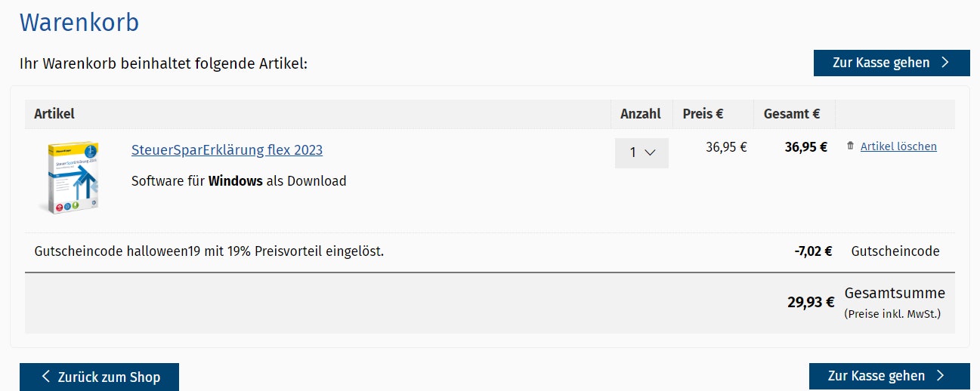This screenshot has height=391, width=980.
Task: Click the -7,02 € discount amount
Action: coord(813,251)
